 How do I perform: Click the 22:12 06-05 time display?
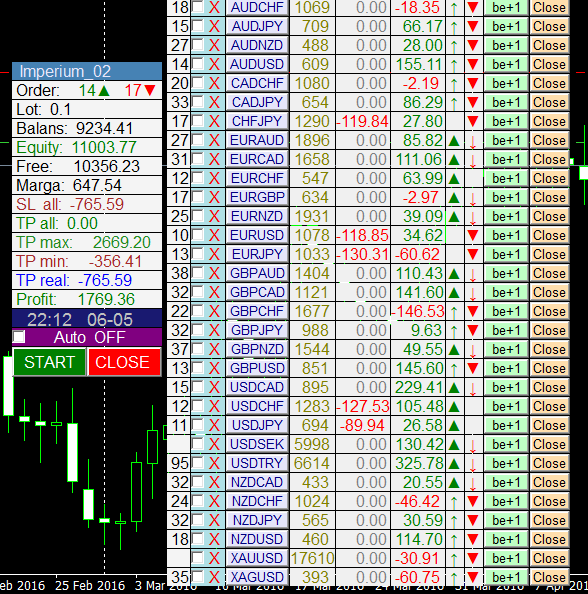click(87, 320)
